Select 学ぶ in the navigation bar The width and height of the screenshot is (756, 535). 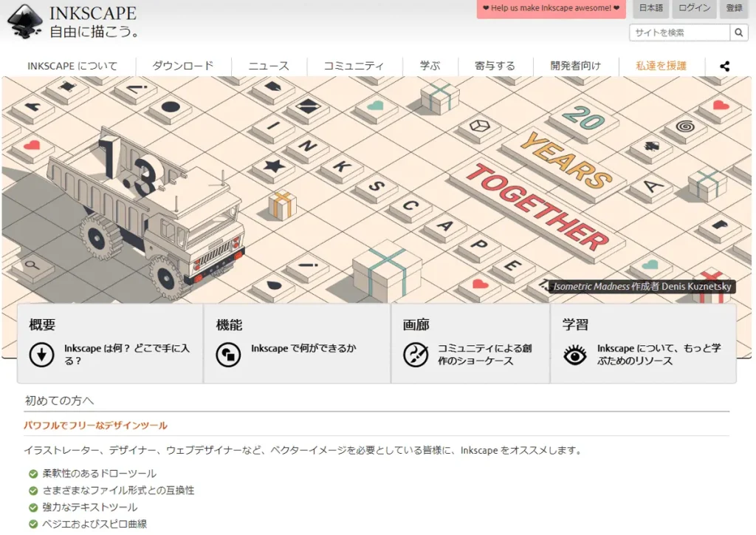click(x=430, y=66)
